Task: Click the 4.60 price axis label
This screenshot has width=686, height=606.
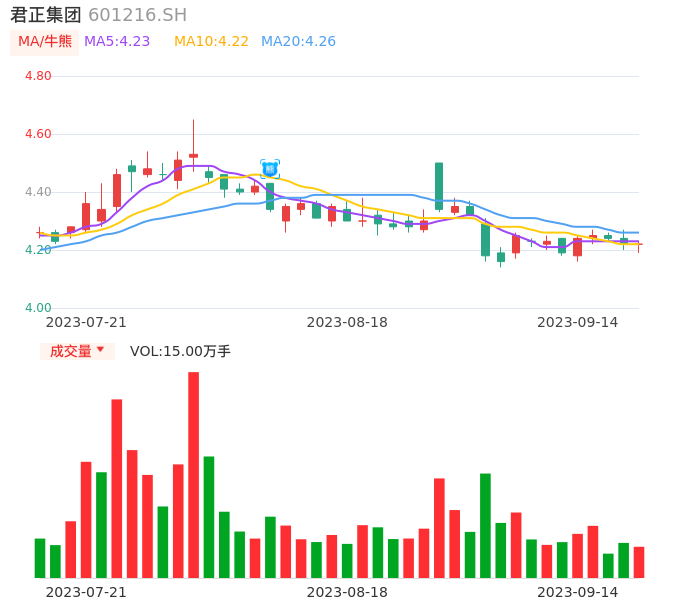Action: [x=38, y=134]
